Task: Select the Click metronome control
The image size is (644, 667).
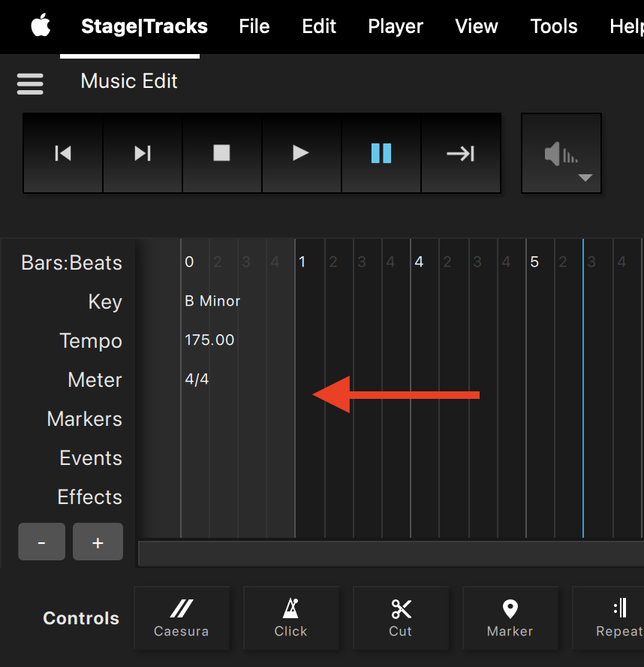Action: pyautogui.click(x=290, y=617)
